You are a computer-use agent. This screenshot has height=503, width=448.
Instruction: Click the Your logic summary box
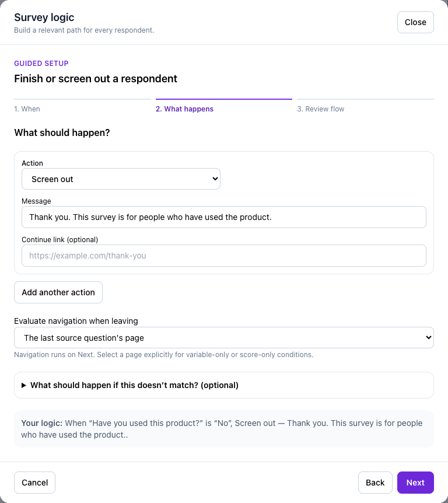pos(224,429)
